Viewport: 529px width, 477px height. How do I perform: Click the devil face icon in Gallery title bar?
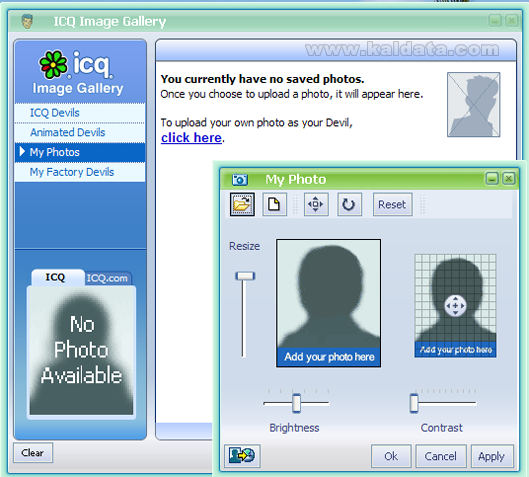pyautogui.click(x=27, y=21)
